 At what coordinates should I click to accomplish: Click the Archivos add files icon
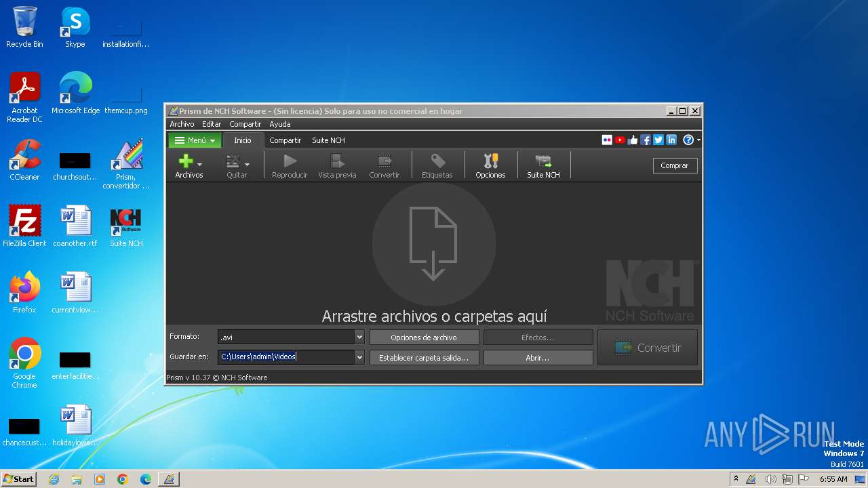tap(185, 161)
